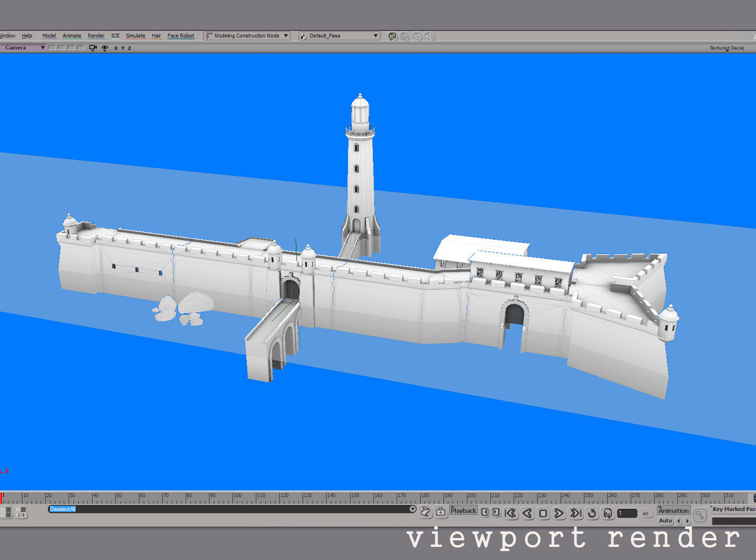Screen dimensions: 756x560
Task: Click the set keyframe key icon
Action: 700,515
